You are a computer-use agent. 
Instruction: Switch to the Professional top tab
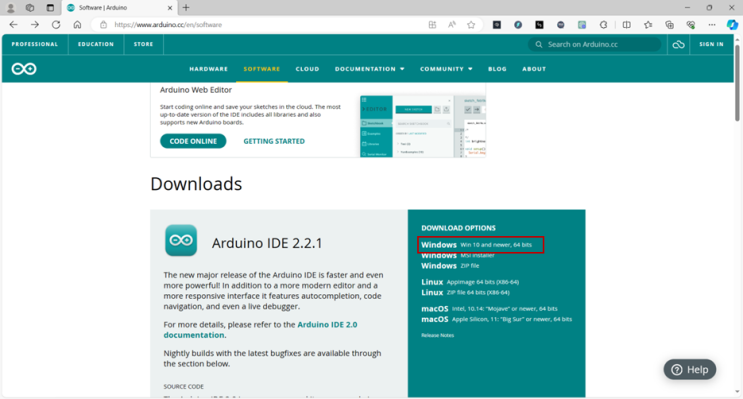pos(35,45)
